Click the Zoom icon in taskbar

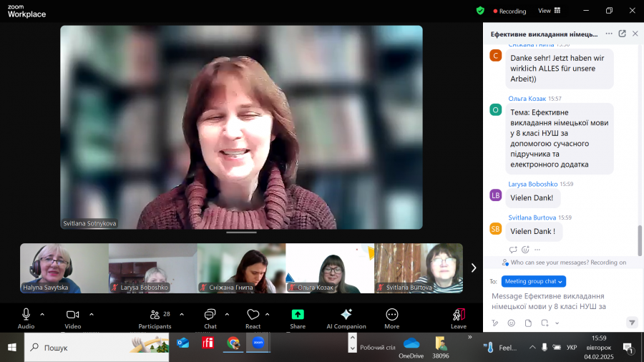[258, 343]
